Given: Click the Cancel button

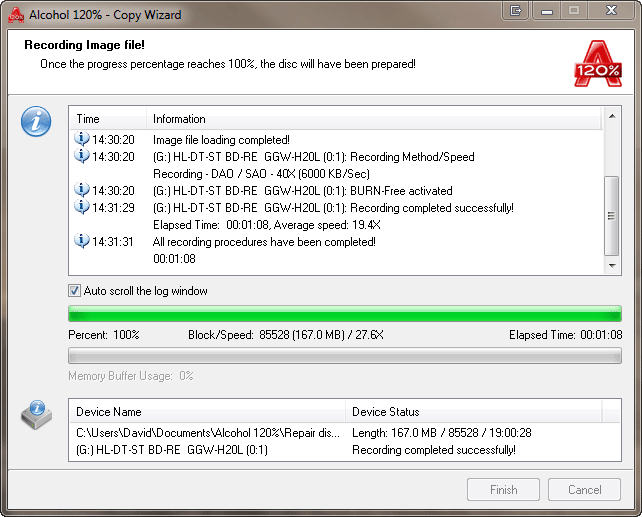Looking at the screenshot, I should [584, 490].
